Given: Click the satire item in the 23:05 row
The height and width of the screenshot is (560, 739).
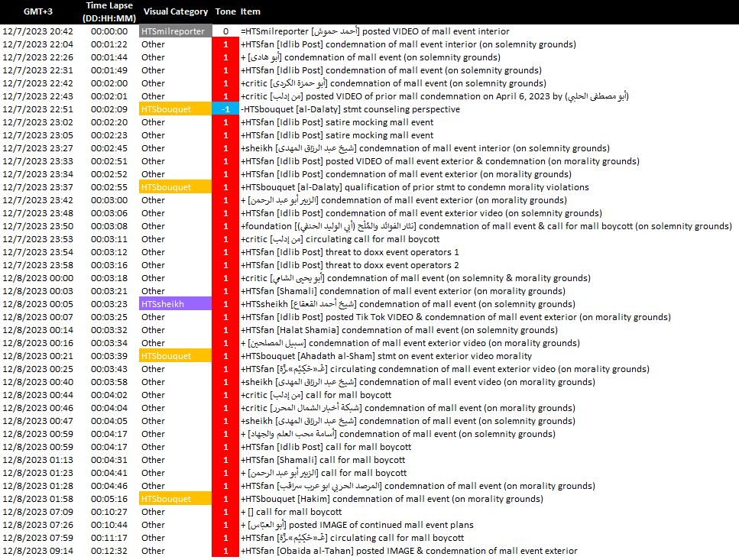Looking at the screenshot, I should click(337, 135).
